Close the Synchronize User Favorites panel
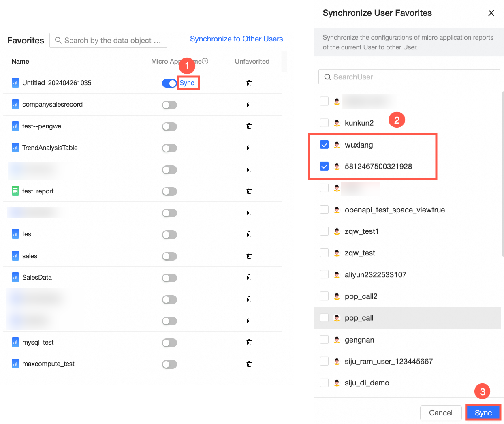This screenshot has width=504, height=424. 491,13
